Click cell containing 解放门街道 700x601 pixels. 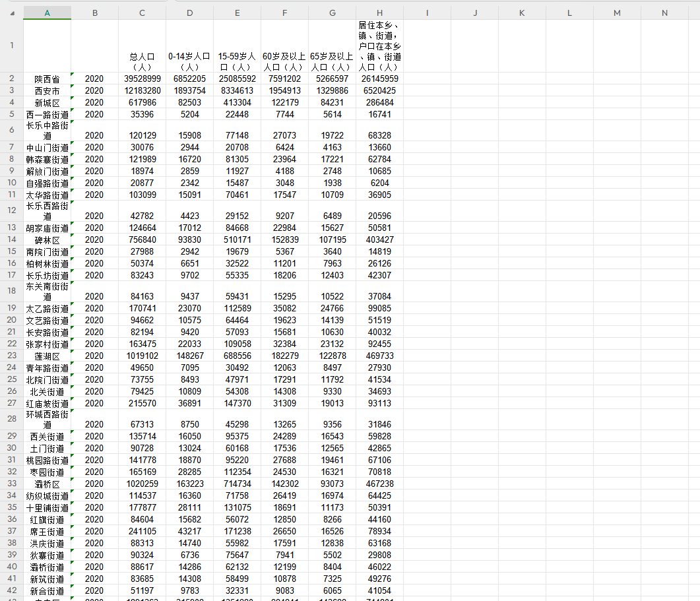tap(48, 172)
